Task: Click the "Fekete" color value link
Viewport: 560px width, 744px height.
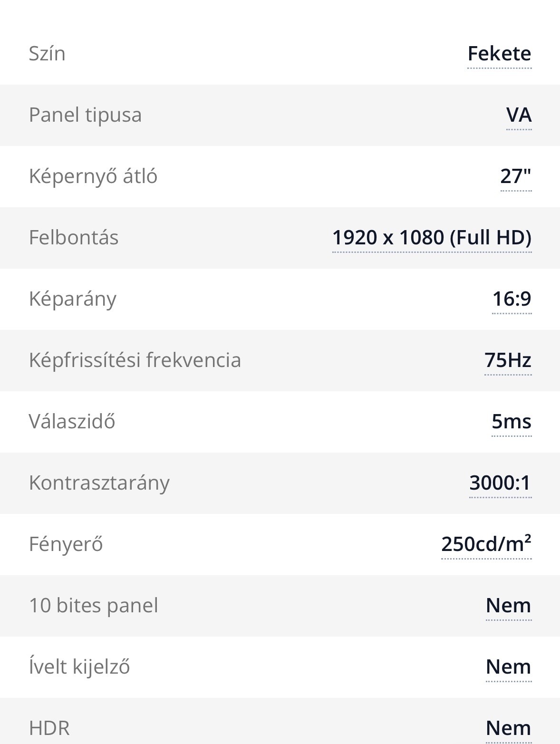Action: click(x=499, y=54)
